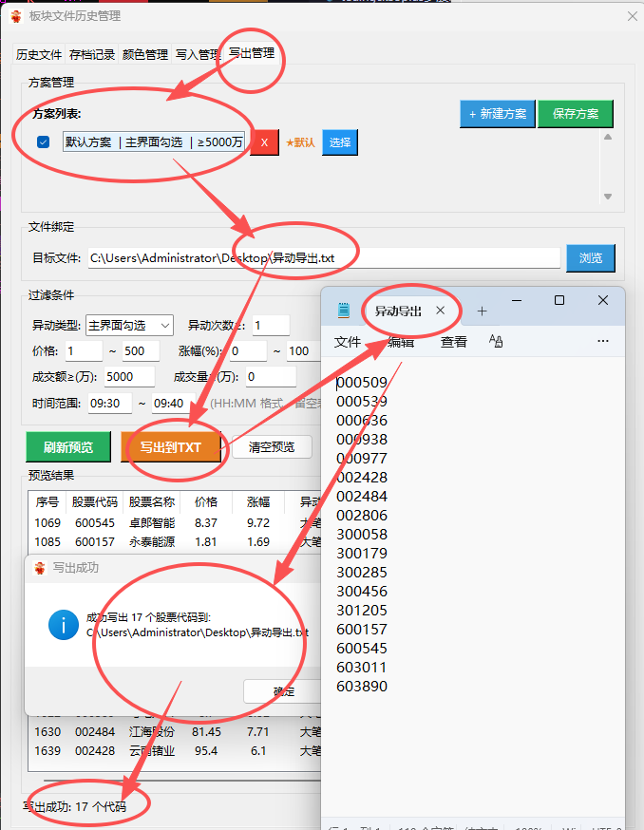Minimize the Notepad window

517,300
